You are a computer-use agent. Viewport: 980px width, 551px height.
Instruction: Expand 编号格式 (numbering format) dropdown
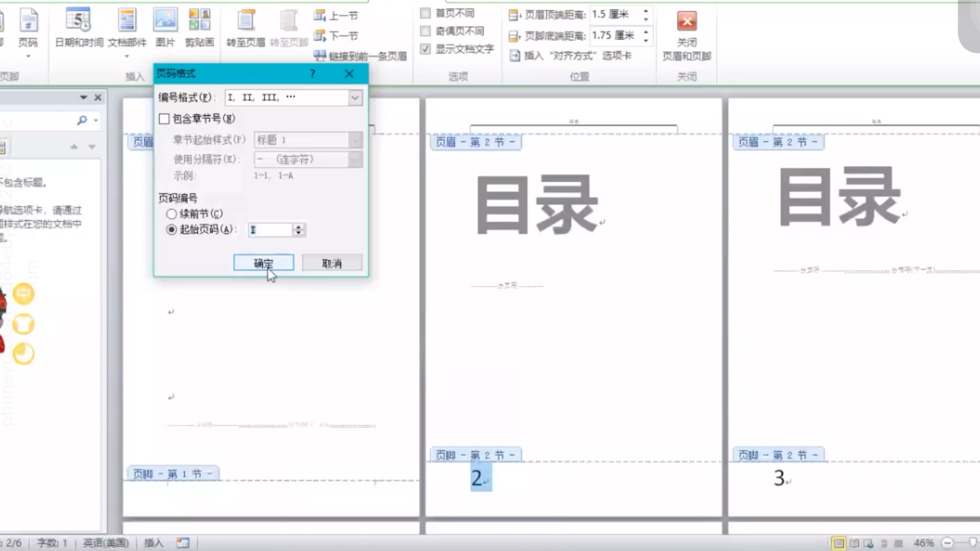coord(355,97)
